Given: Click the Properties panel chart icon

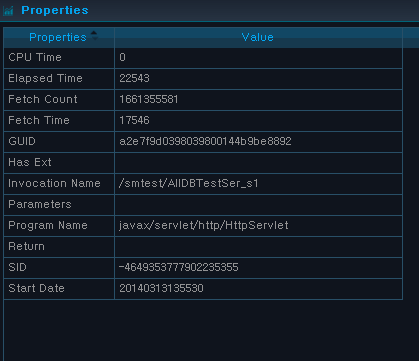Looking at the screenshot, I should point(8,11).
